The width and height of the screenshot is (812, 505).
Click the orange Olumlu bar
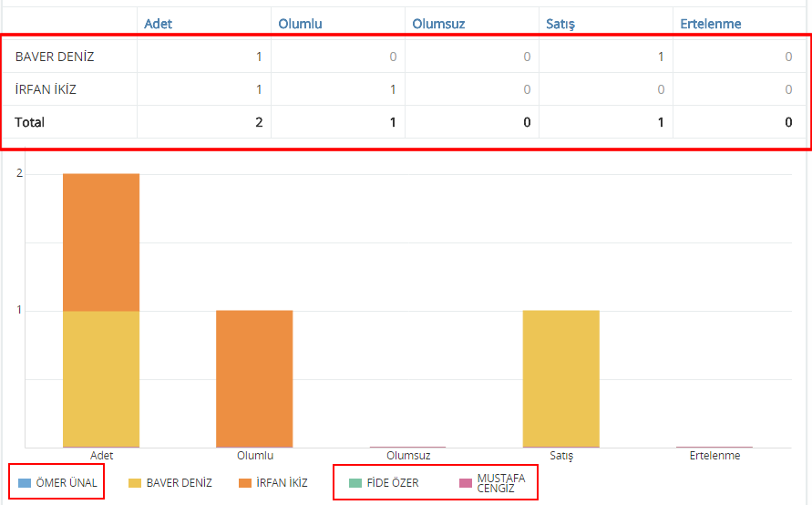tap(254, 378)
